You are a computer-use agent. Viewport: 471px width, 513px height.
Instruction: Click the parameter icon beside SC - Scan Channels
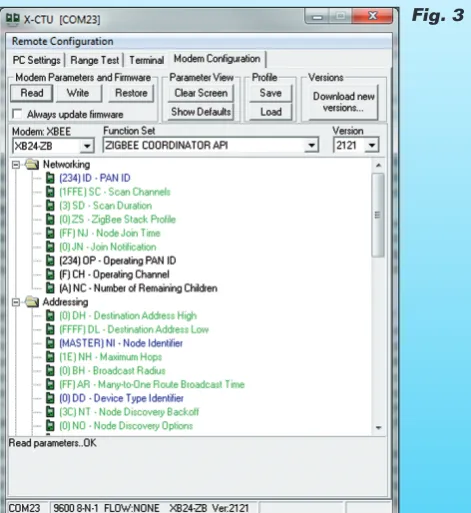point(50,192)
